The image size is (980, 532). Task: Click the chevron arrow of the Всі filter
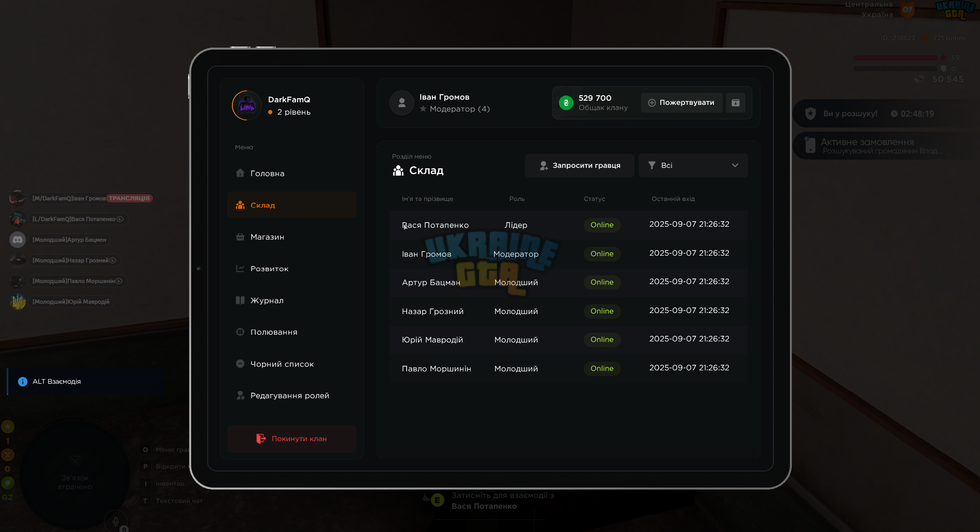coord(735,165)
